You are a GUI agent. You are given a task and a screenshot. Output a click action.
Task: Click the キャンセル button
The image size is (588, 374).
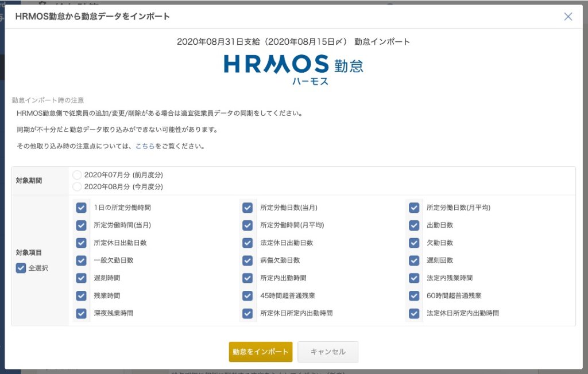[328, 352]
